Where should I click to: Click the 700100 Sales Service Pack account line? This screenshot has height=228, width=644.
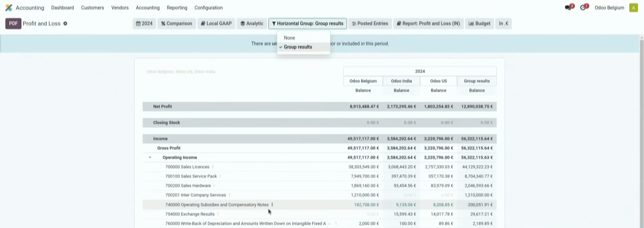click(191, 176)
